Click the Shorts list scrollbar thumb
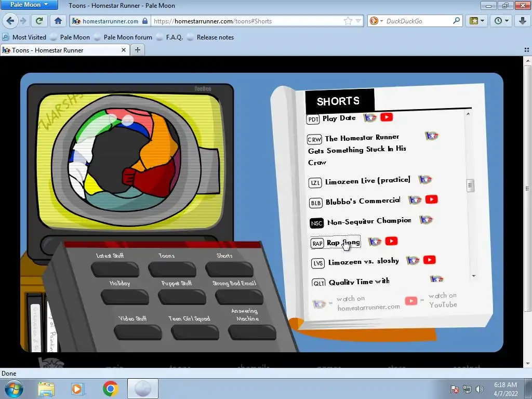Viewport: 532px width, 399px height. click(x=470, y=185)
